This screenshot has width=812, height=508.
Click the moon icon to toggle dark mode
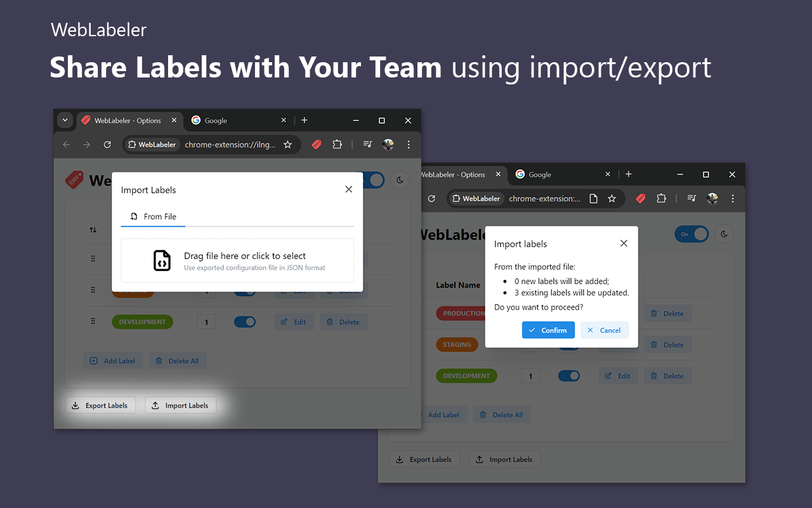coord(400,180)
